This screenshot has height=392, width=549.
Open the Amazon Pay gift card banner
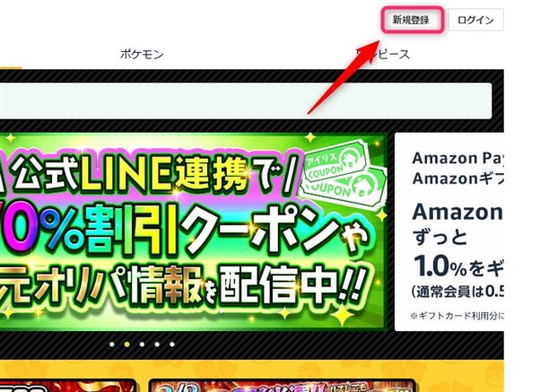[x=449, y=231]
